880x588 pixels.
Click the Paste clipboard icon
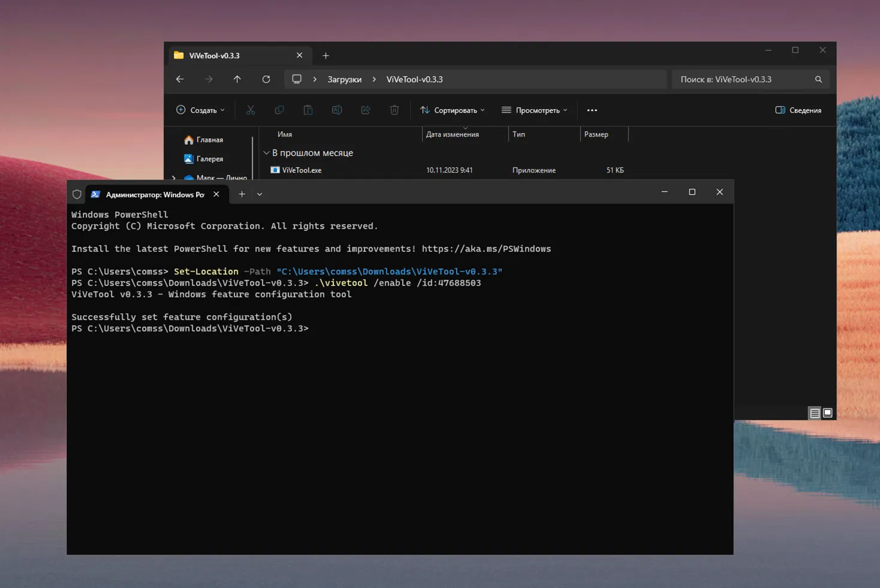click(308, 110)
